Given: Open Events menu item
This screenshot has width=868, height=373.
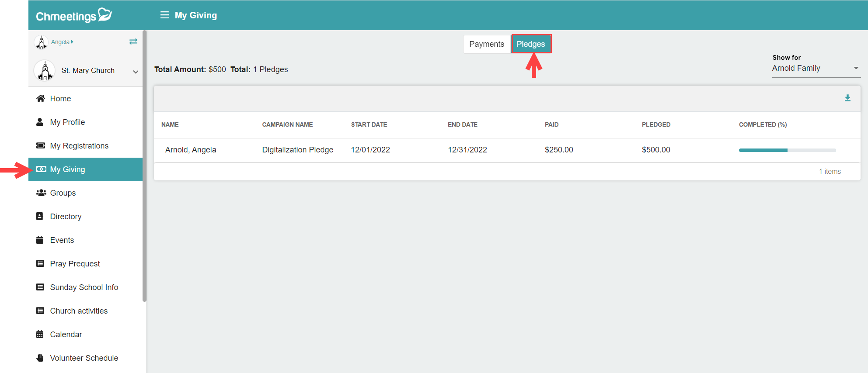Looking at the screenshot, I should coord(85,240).
